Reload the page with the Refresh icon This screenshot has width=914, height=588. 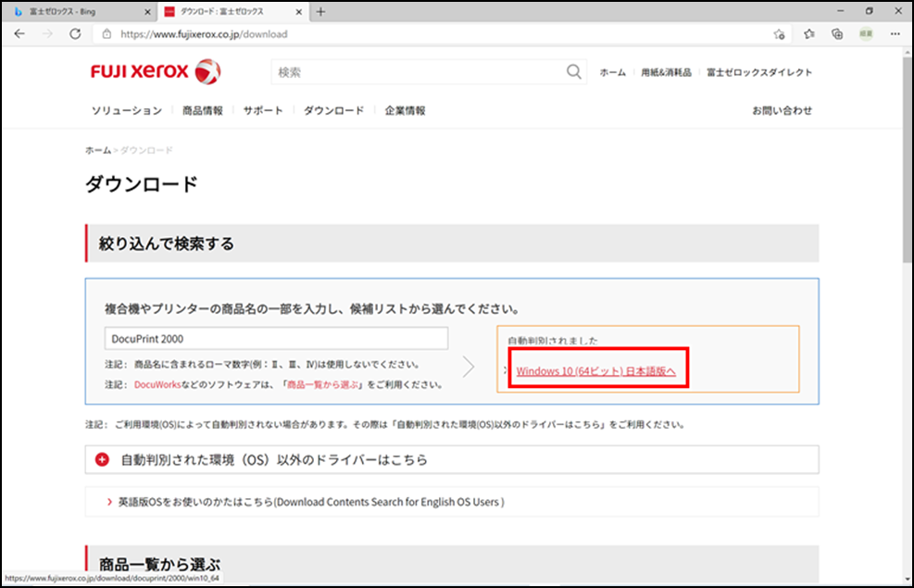75,34
